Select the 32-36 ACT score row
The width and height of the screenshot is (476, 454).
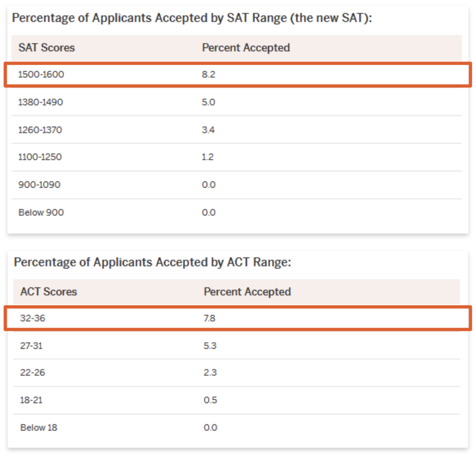pyautogui.click(x=238, y=318)
